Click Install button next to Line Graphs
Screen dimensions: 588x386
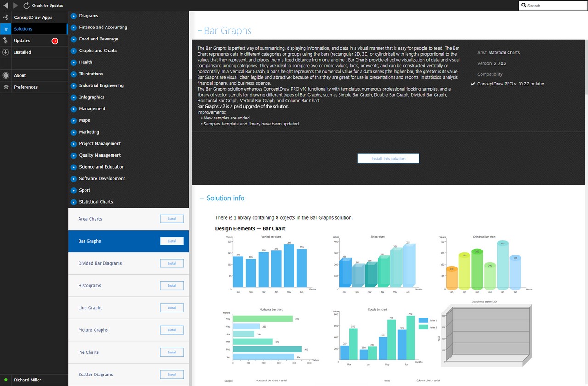tap(172, 308)
